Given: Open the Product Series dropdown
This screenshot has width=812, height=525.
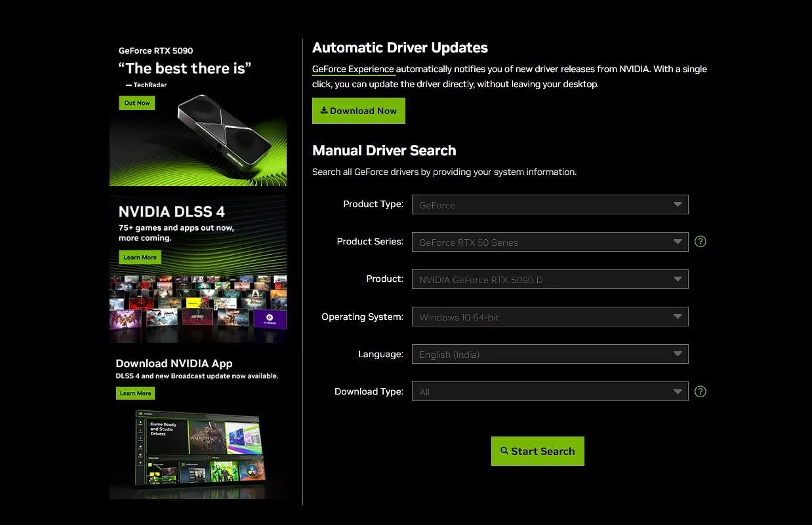Looking at the screenshot, I should click(x=550, y=242).
